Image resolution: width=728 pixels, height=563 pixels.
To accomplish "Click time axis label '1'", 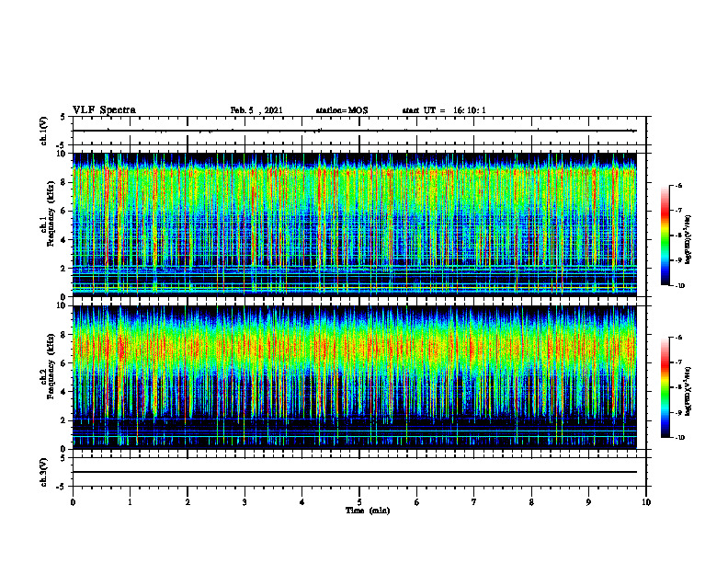I will tap(130, 502).
